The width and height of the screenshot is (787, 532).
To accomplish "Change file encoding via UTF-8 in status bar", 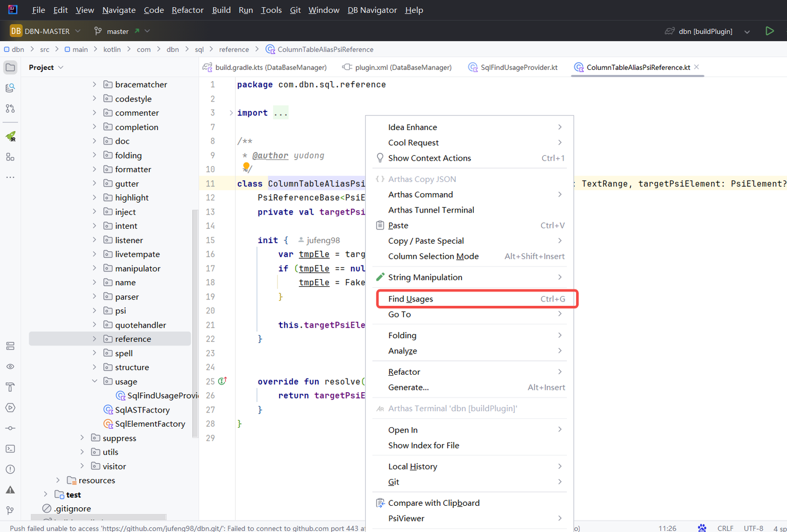I will pos(754,528).
